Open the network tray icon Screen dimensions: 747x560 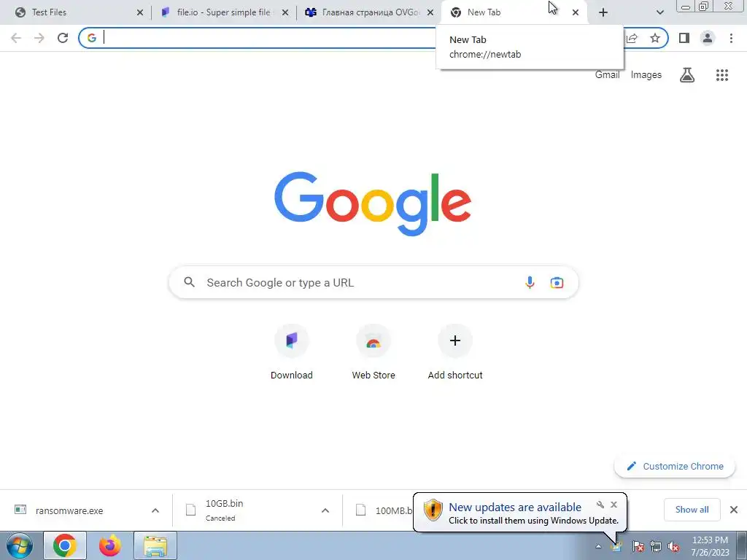pyautogui.click(x=656, y=547)
